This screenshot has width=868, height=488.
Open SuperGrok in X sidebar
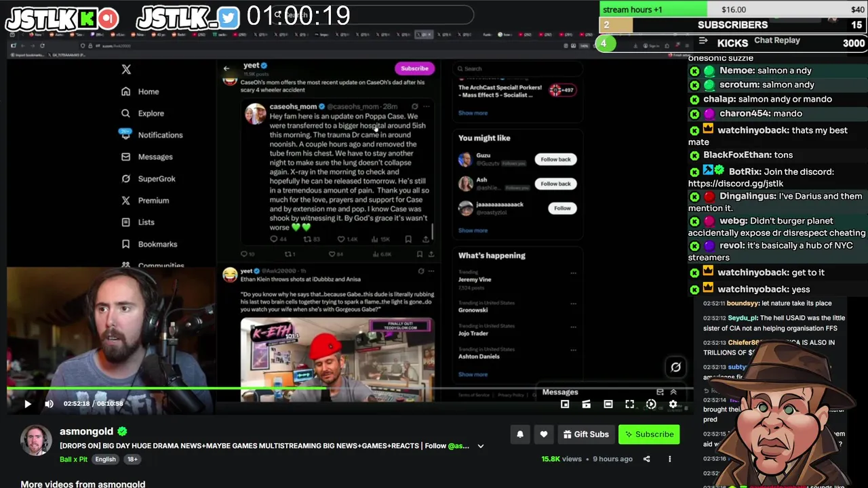[149, 178]
